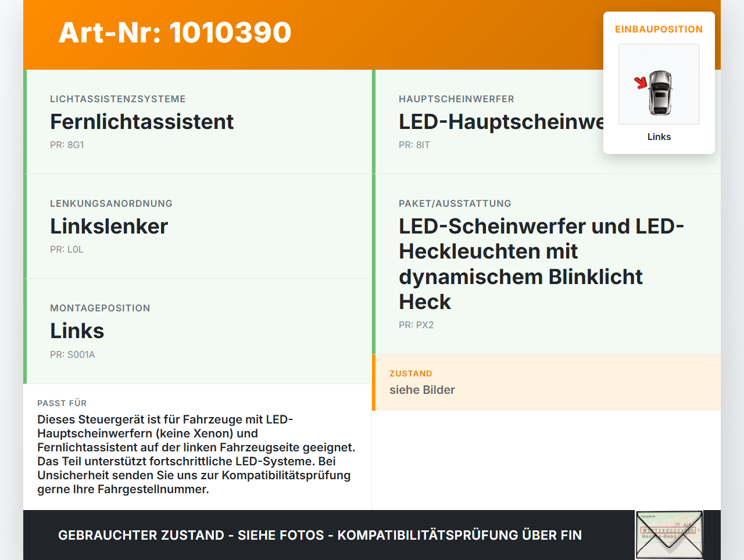Select the Art-Nr: 1010390 heading
The width and height of the screenshot is (744, 560).
pos(175,33)
